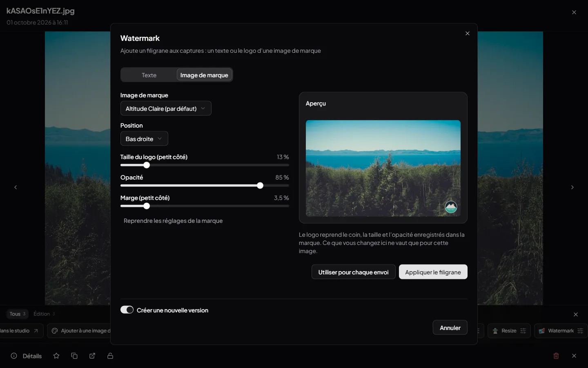Viewport: 588px width, 368px height.
Task: Click the Watermark tool button in the bottom toolbar
Action: tap(561, 331)
